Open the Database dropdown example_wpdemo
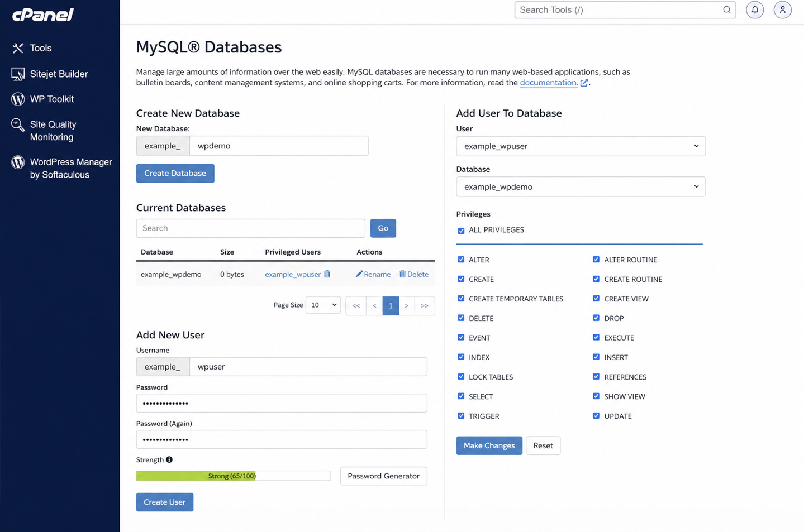The image size is (804, 532). pos(581,187)
